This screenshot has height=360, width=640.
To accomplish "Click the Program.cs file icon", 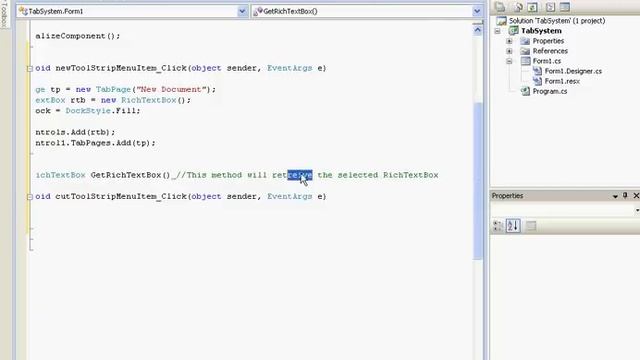I will tap(525, 91).
